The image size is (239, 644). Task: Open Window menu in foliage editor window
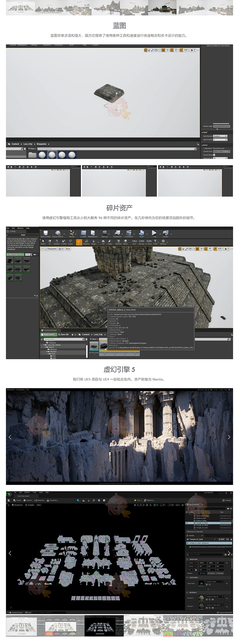coord(20,228)
